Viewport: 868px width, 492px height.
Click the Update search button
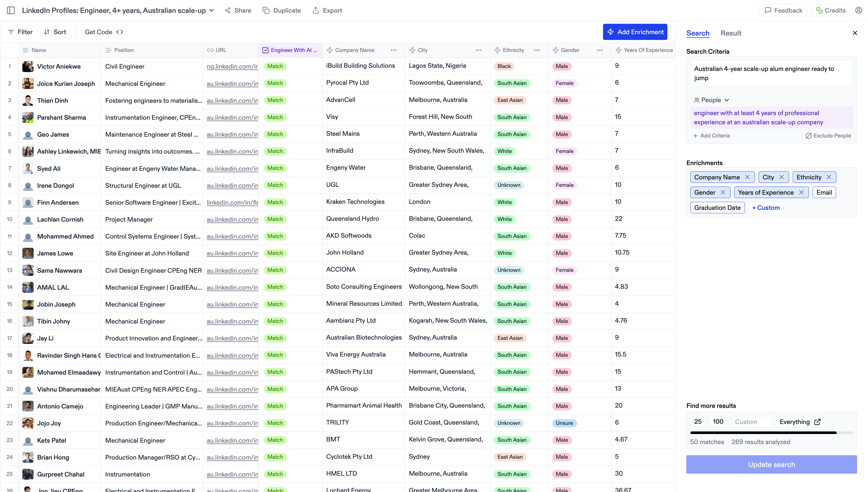pos(771,464)
